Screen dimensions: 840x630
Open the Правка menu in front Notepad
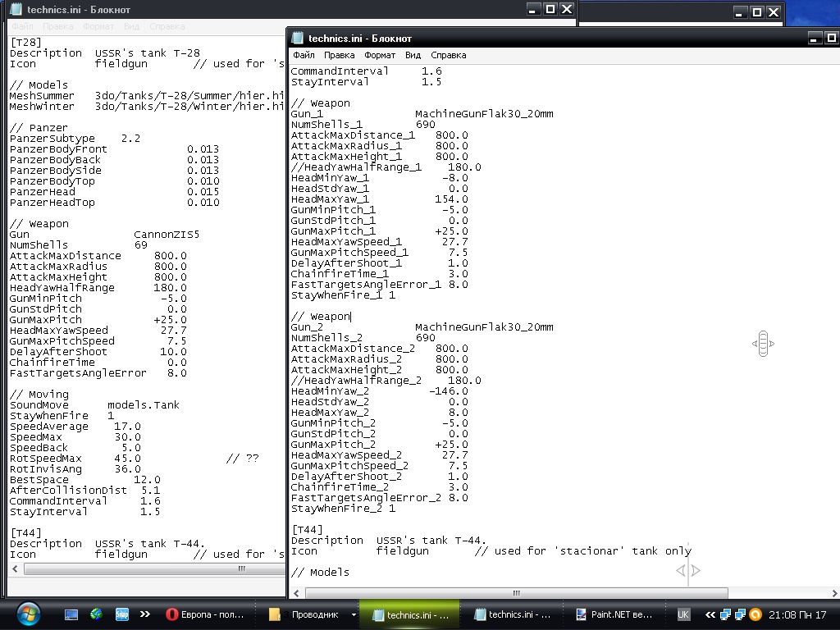coord(339,55)
